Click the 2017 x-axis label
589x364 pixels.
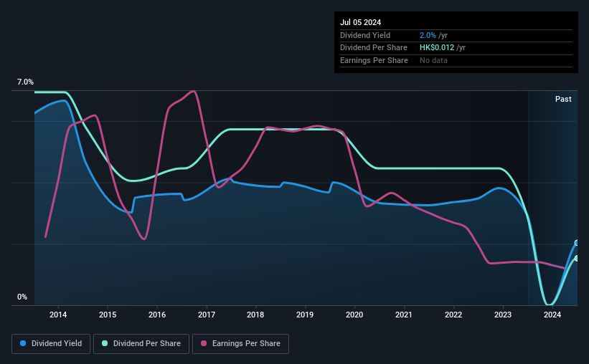[x=207, y=315]
